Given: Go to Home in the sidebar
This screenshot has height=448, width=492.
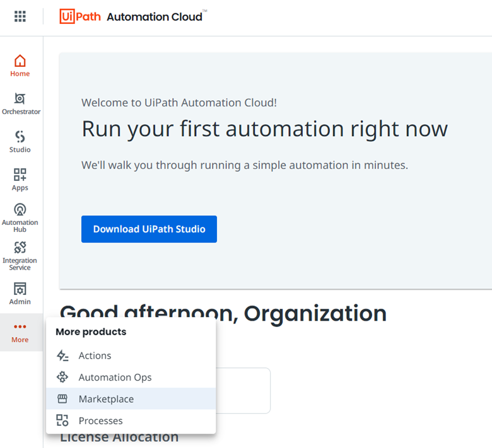Looking at the screenshot, I should pos(20,66).
